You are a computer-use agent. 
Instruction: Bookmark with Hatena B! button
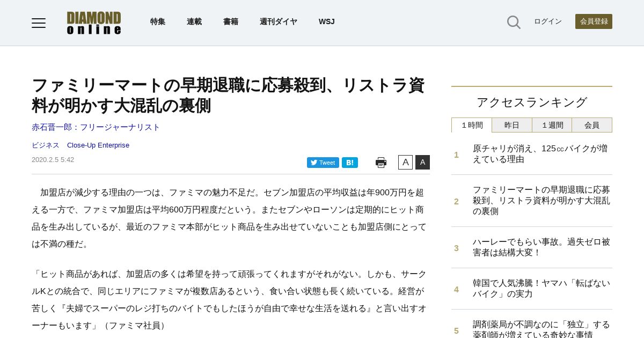point(350,163)
